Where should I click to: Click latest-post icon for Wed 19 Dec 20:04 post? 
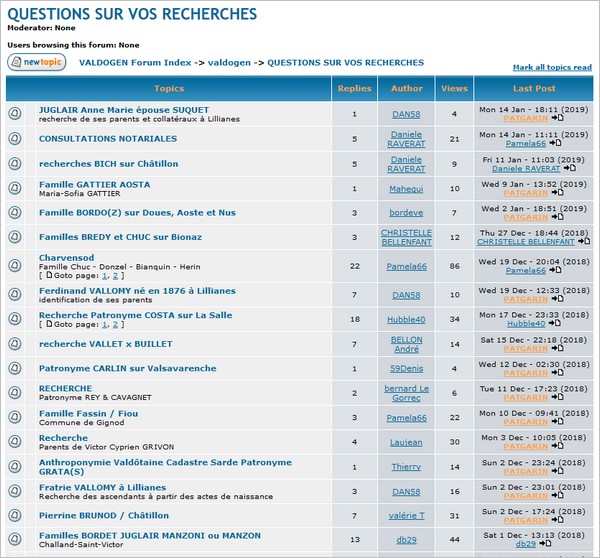coord(555,270)
